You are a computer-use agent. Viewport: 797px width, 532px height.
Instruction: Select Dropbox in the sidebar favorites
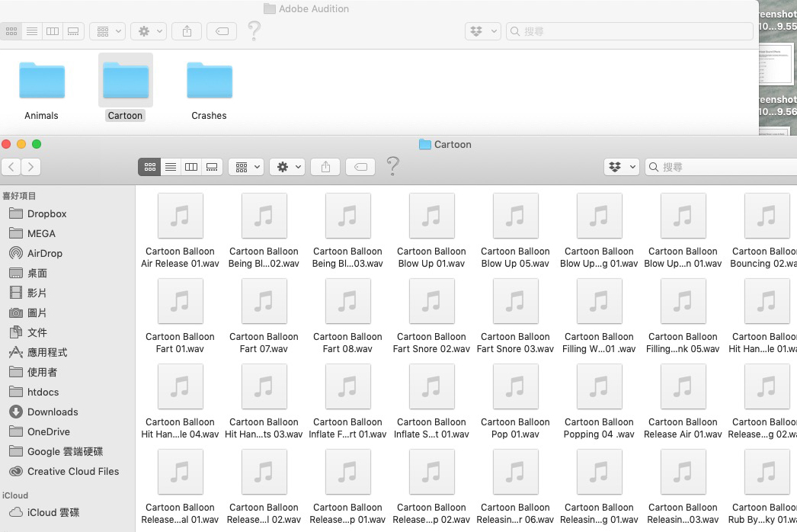tap(46, 213)
